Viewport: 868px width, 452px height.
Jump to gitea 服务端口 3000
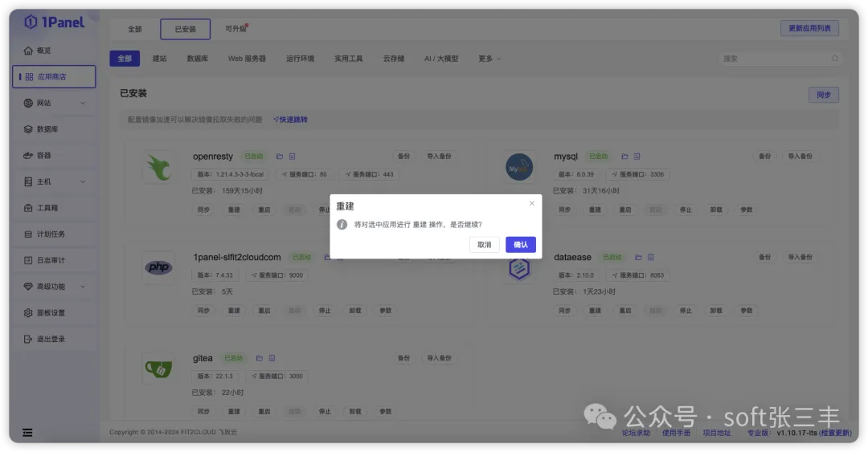(276, 377)
